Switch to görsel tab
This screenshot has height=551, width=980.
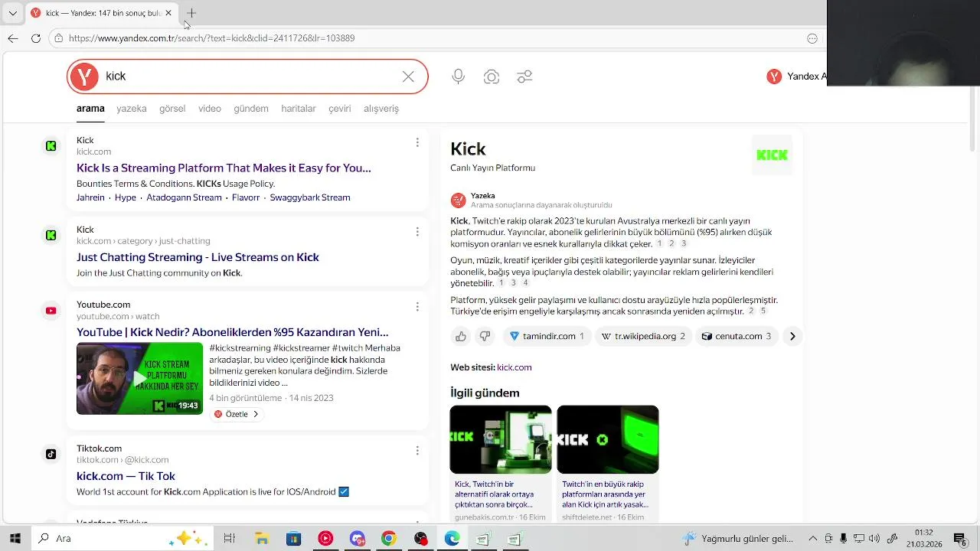(x=172, y=109)
